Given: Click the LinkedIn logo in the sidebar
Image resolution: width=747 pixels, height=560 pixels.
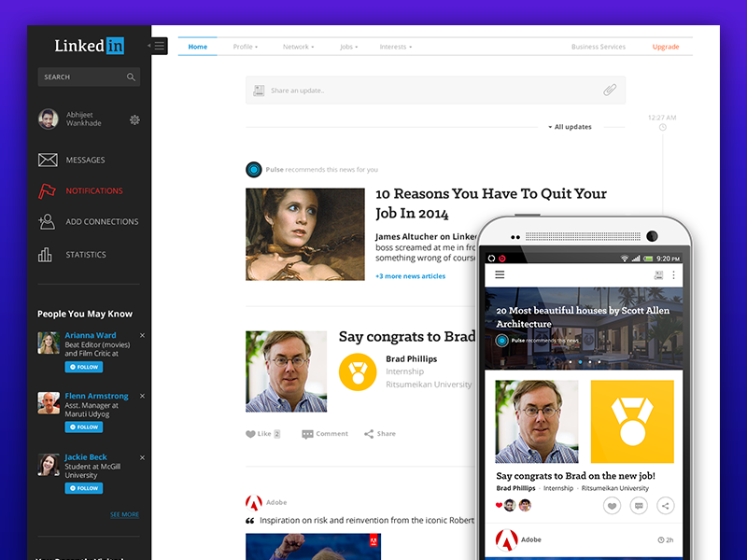Looking at the screenshot, I should [x=89, y=46].
